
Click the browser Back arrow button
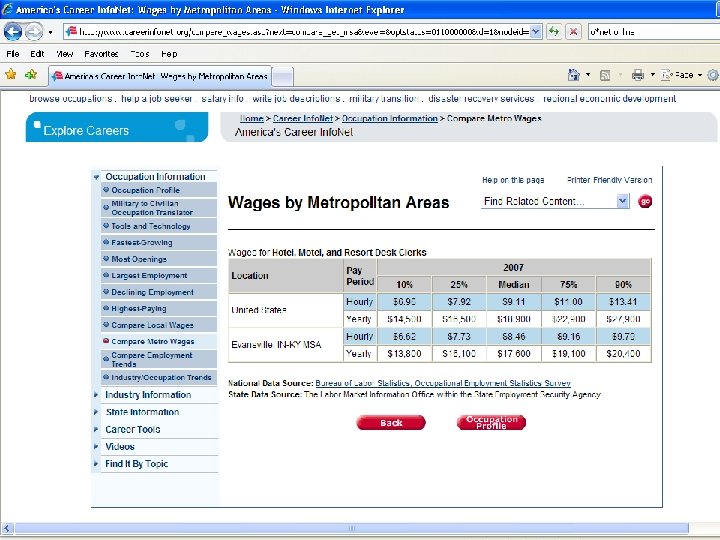13,32
